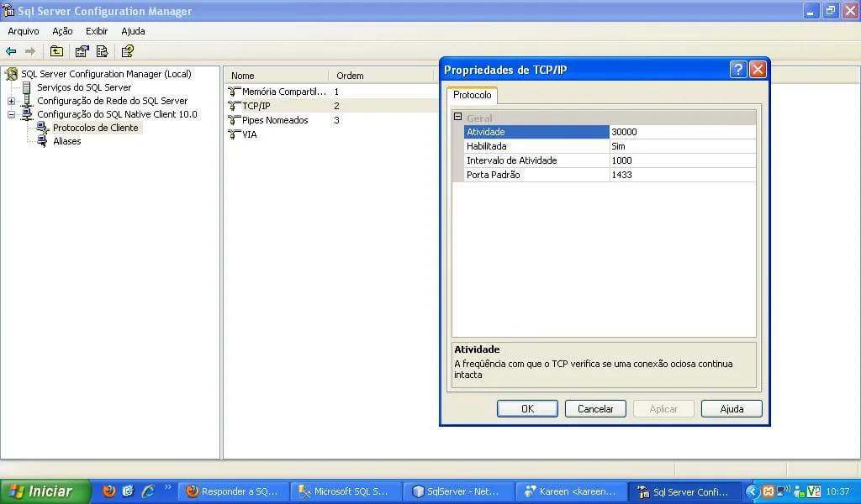This screenshot has width=861, height=504.
Task: Click the Help question-mark toolbar icon
Action: tap(128, 51)
